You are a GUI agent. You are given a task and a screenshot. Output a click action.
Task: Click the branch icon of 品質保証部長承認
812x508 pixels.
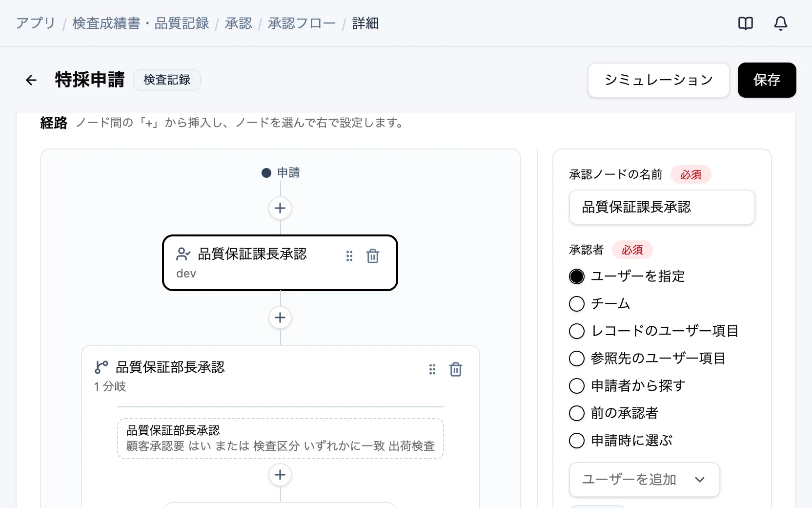coord(101,367)
